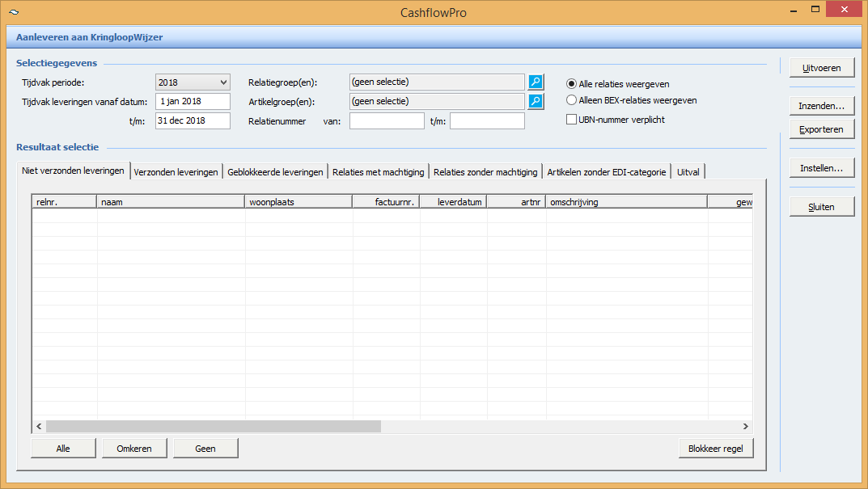Click the scrollbar left arrow
The height and width of the screenshot is (489, 868).
(39, 427)
